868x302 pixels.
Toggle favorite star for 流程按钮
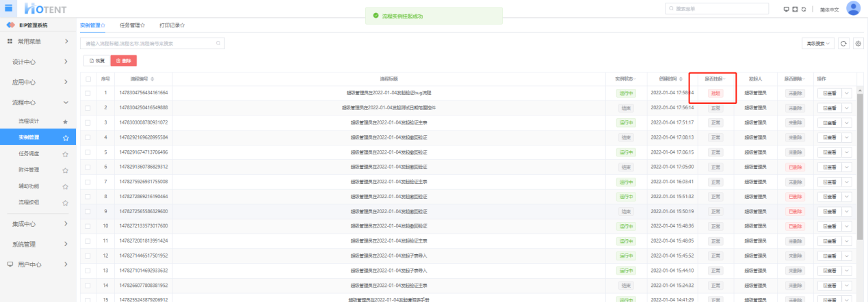65,203
